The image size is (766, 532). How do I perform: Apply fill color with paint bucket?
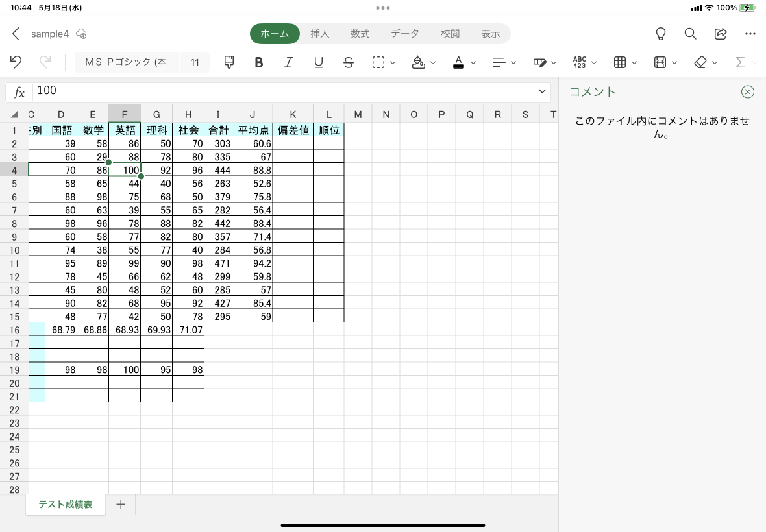[418, 62]
